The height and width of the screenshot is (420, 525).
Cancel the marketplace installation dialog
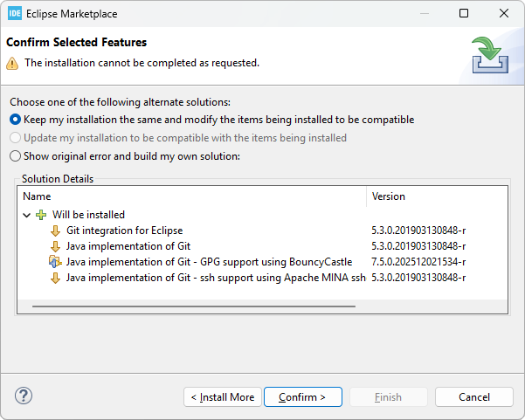pos(474,397)
